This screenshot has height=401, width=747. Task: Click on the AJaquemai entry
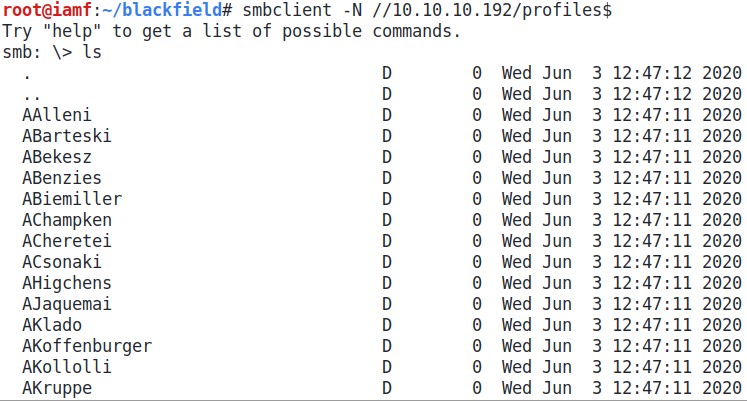tap(66, 304)
